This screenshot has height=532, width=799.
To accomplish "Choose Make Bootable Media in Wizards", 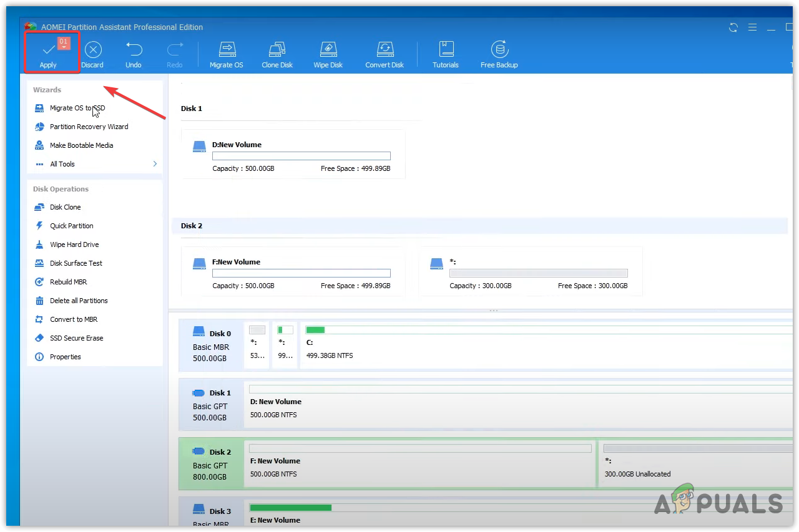I will pos(81,145).
